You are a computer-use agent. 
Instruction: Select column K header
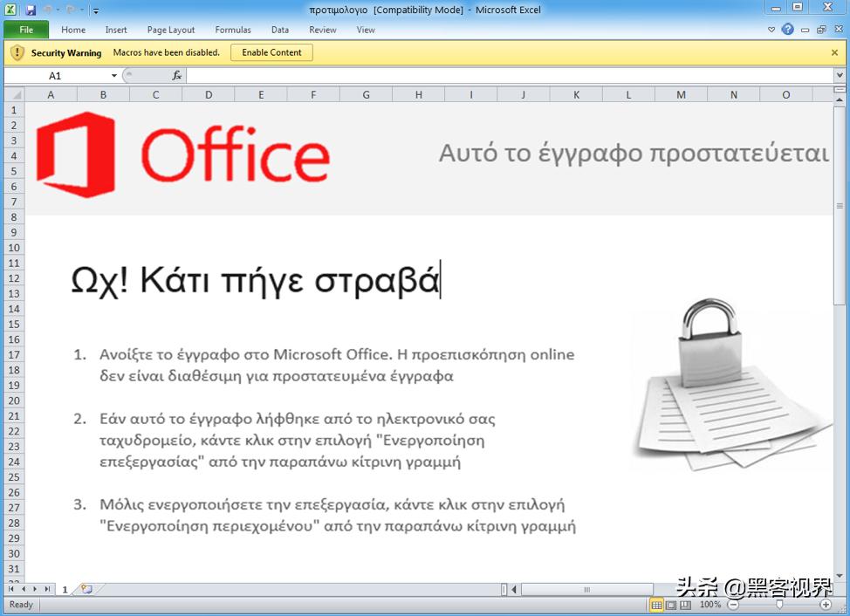576,95
